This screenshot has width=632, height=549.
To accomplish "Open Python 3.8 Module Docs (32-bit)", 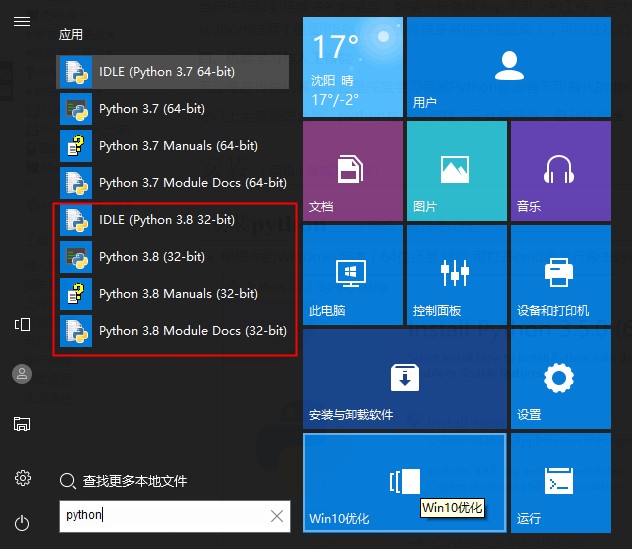I will coord(173,331).
